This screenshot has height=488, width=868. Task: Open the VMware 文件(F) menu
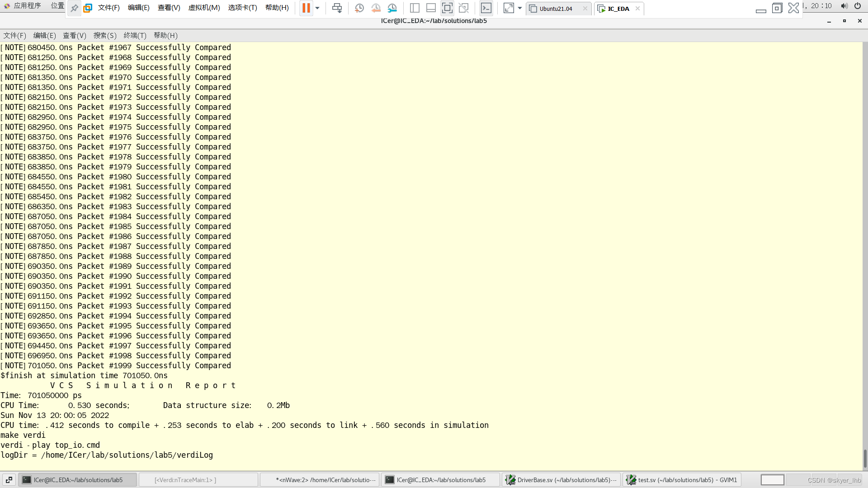(108, 8)
